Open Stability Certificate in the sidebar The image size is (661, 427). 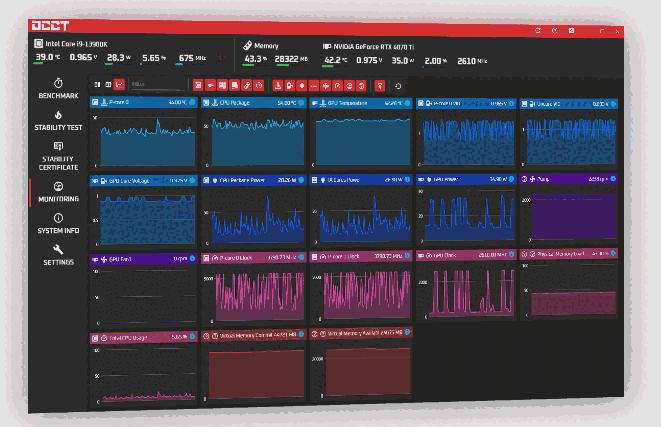[58, 156]
